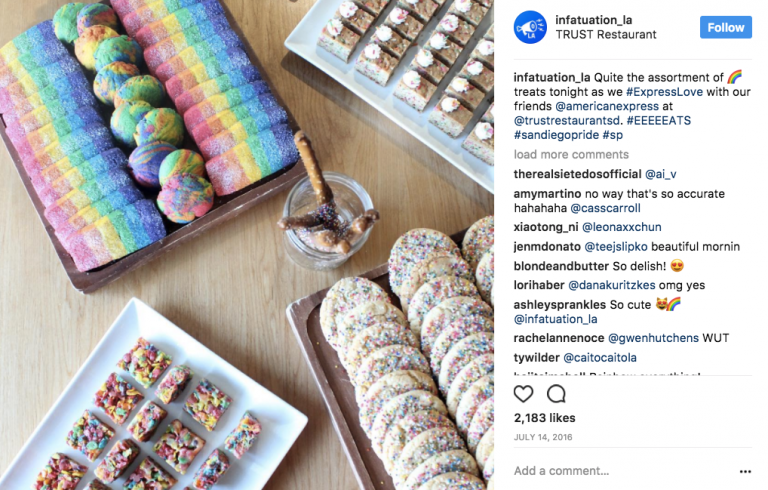View the 2,183 likes list

coord(545,418)
